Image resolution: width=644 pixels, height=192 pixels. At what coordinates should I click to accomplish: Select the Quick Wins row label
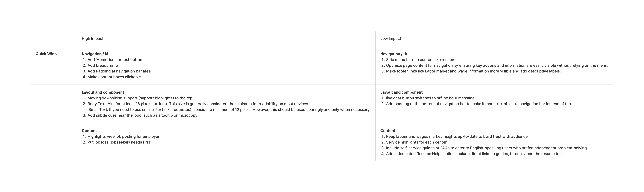46,54
